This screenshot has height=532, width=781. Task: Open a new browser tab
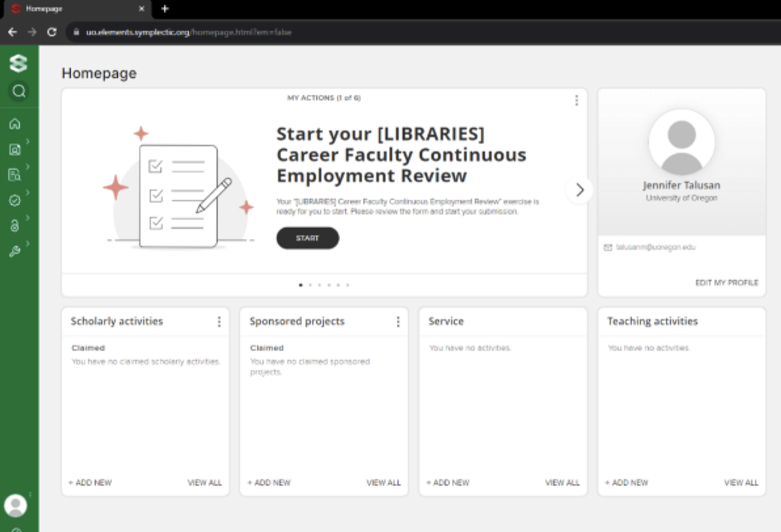[165, 9]
